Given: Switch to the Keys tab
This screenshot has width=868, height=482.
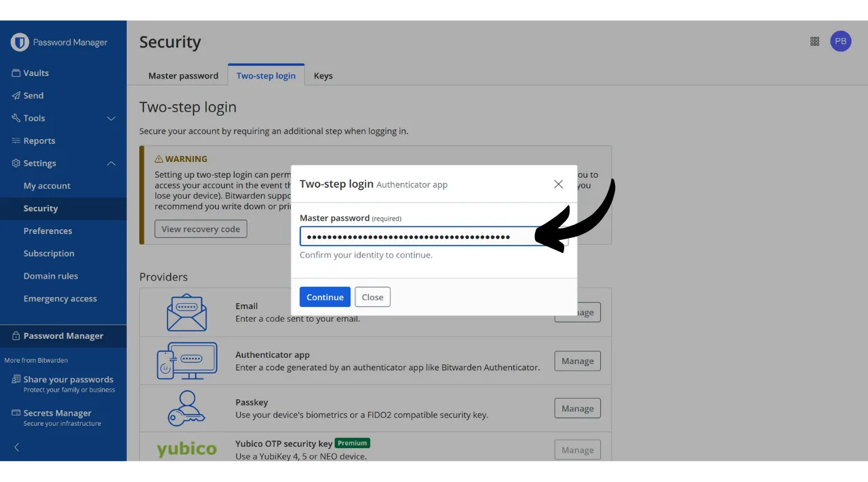Looking at the screenshot, I should [x=323, y=76].
